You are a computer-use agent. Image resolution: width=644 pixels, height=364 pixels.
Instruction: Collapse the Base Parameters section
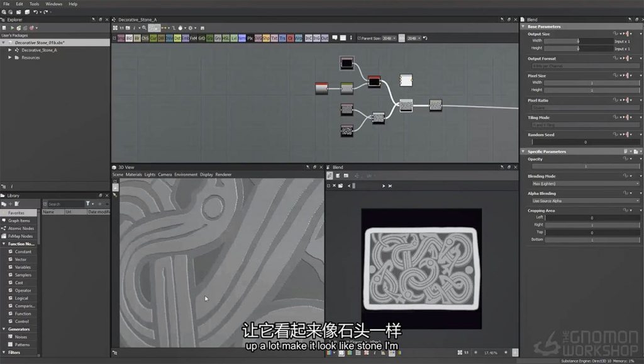tap(523, 26)
